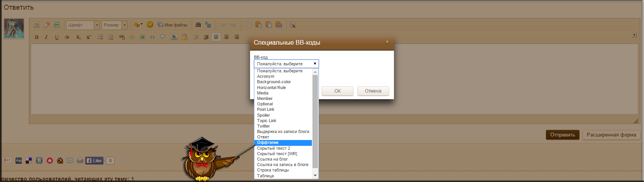644x182 pixels.
Task: Click the eraser remove-format icon
Action: (x=47, y=25)
